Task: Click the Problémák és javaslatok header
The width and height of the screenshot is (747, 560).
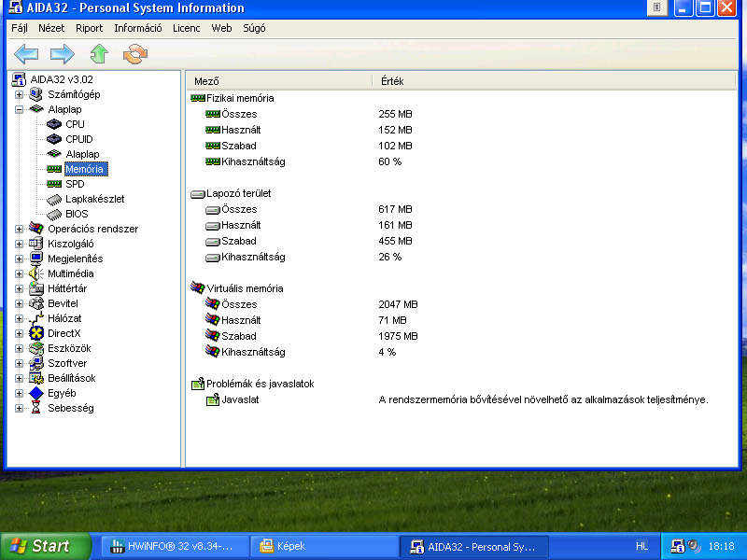Action: coord(260,384)
